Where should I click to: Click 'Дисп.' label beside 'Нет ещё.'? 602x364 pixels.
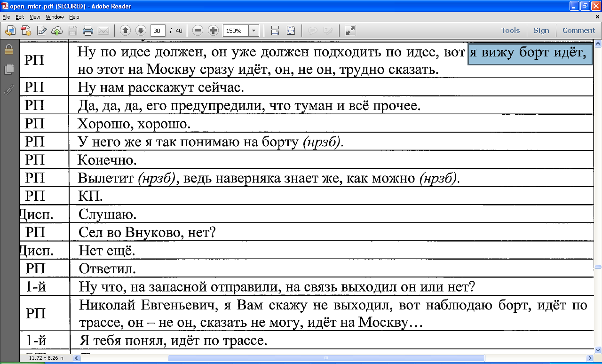point(36,251)
